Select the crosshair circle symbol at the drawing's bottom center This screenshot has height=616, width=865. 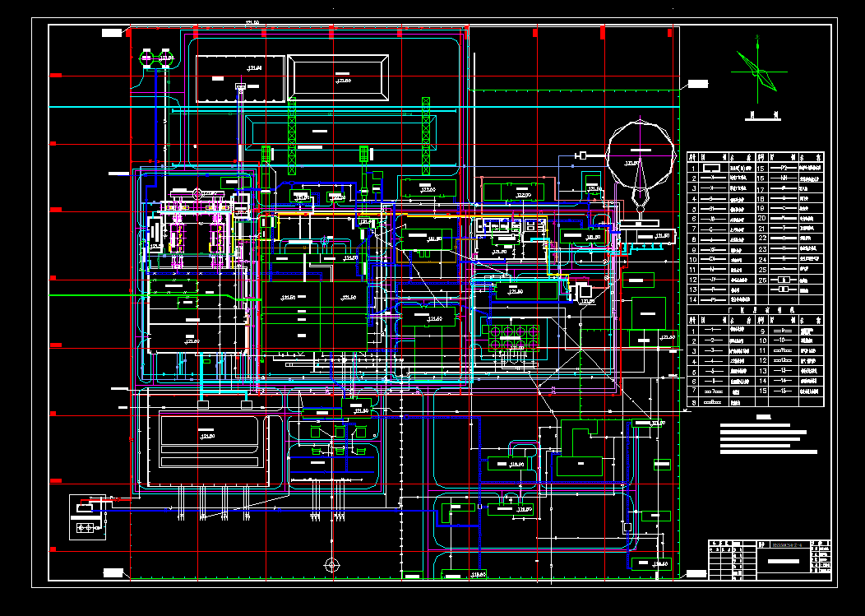pos(331,565)
